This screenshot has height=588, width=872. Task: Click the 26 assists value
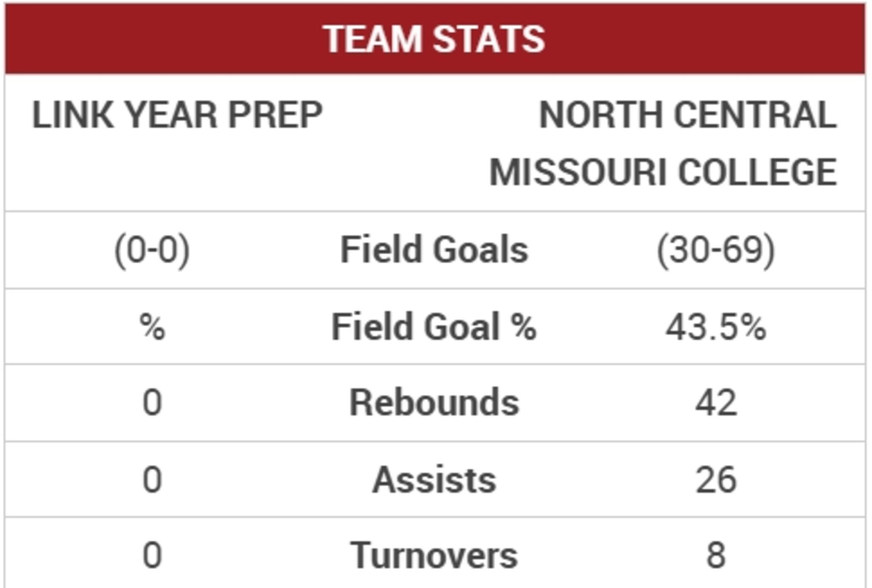coord(716,480)
